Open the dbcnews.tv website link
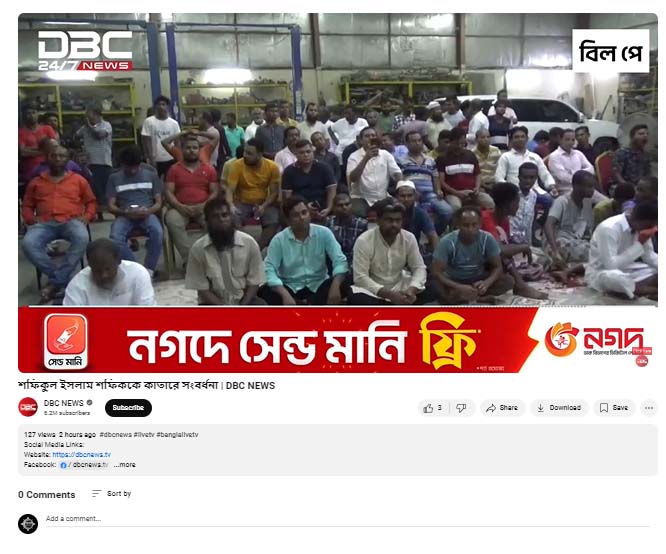This screenshot has height=554, width=666. (x=82, y=455)
